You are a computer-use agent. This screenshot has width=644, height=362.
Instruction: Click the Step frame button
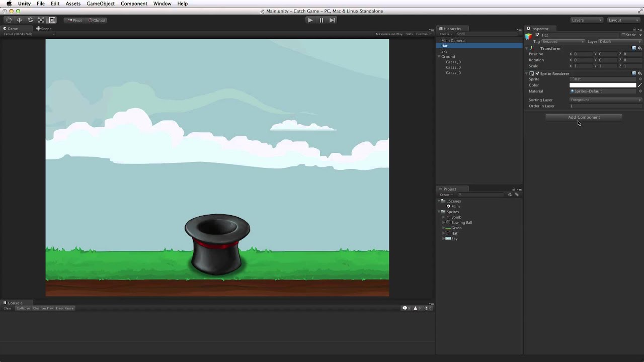(332, 20)
